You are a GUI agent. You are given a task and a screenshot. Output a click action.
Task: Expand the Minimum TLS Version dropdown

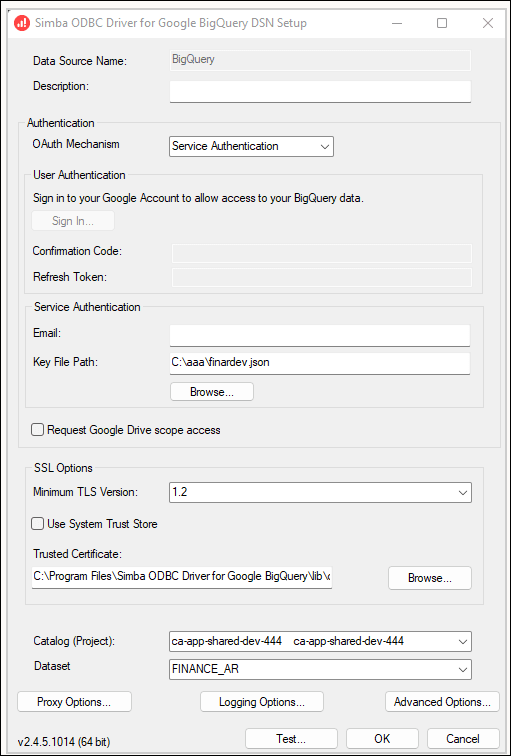pos(320,492)
